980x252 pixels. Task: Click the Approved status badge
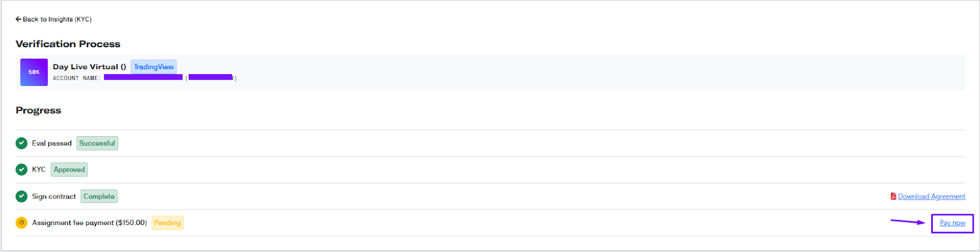(69, 170)
